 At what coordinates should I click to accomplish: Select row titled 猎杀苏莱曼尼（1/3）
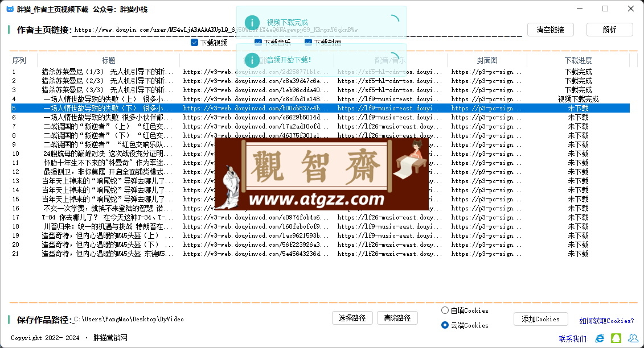point(321,72)
